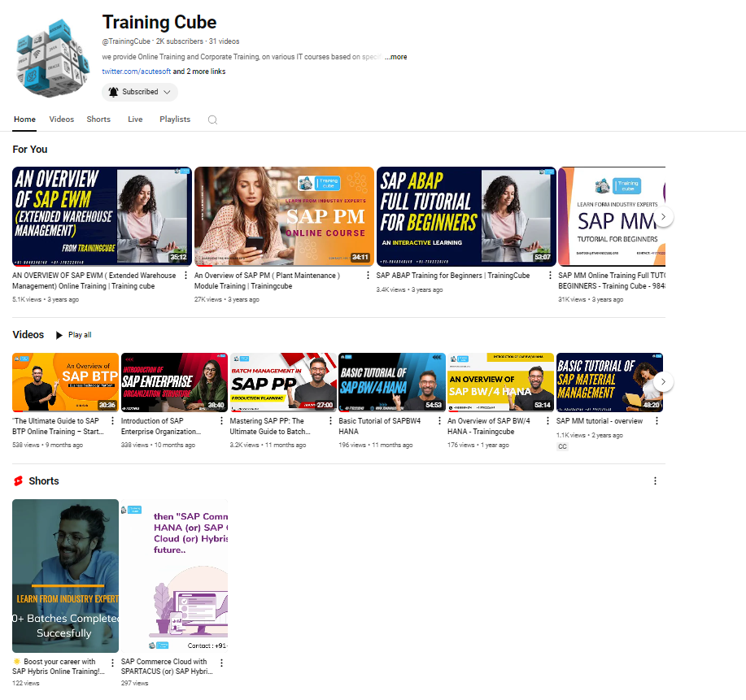Click the channel search magnifier icon
The image size is (746, 700).
tap(212, 120)
